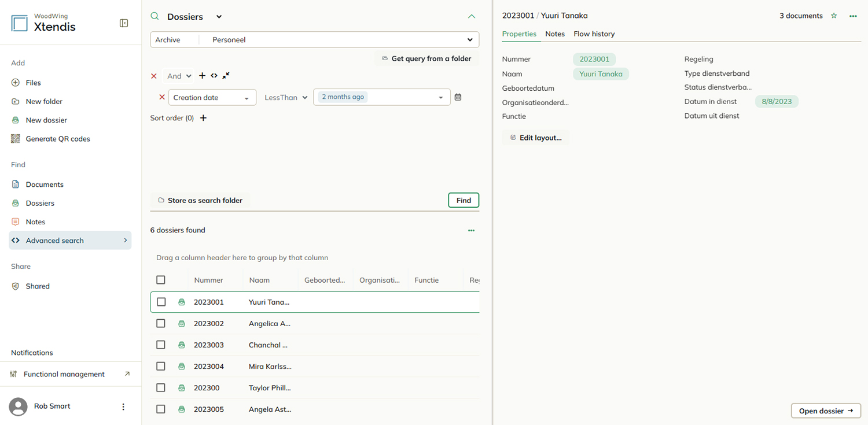This screenshot has width=868, height=425.
Task: Collapse the sidebar panel icon
Action: (x=124, y=23)
